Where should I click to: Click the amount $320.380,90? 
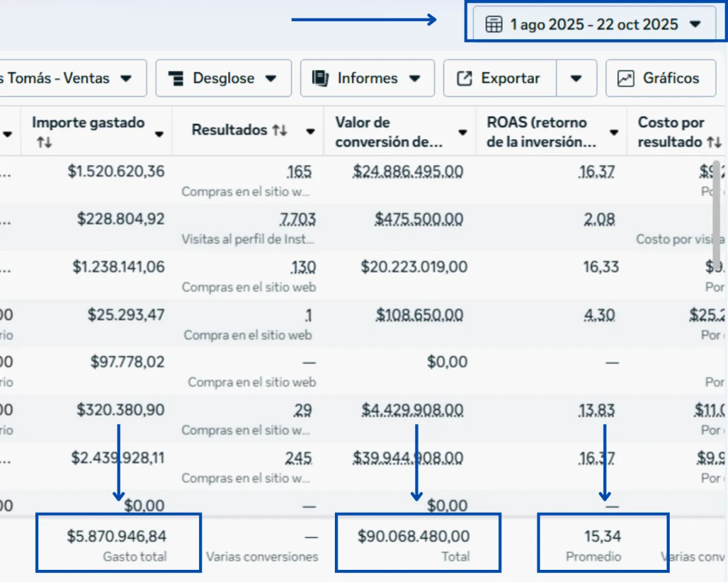tap(121, 410)
